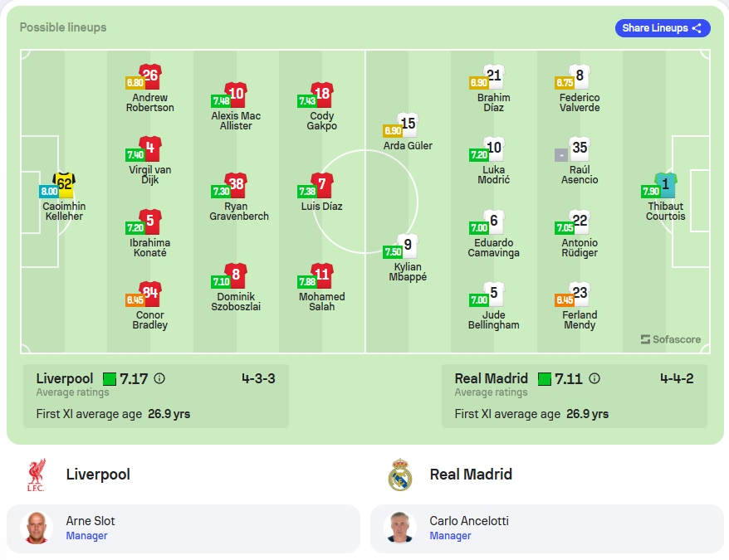Click the Share Lineups button
The width and height of the screenshot is (729, 560).
click(662, 28)
